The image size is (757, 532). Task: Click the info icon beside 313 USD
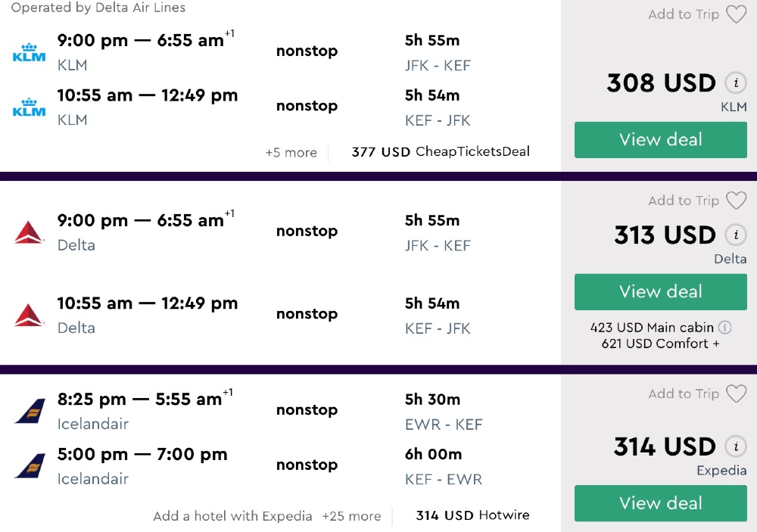pyautogui.click(x=735, y=235)
